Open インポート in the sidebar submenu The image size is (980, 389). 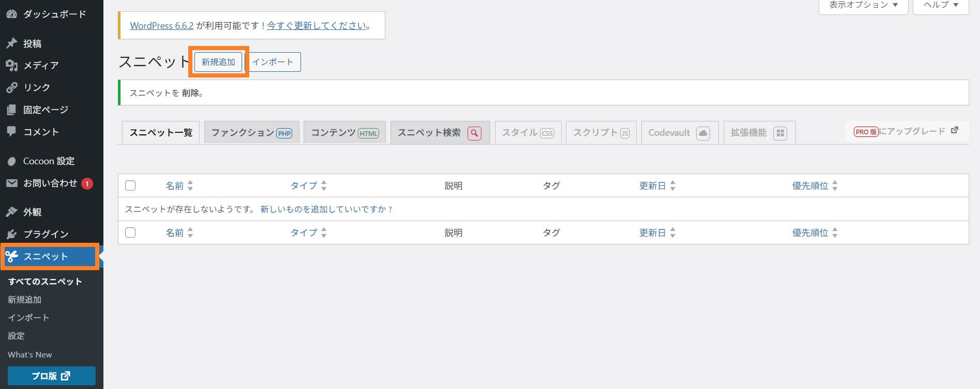[x=28, y=318]
